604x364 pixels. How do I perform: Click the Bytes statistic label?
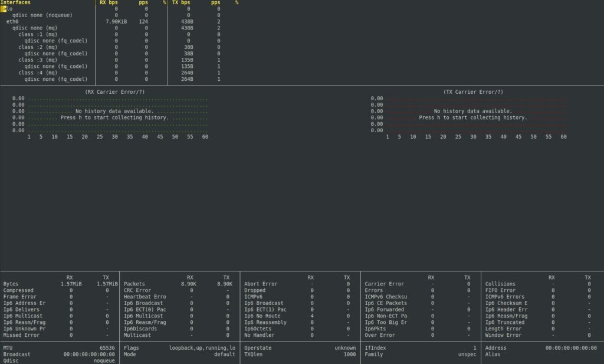pyautogui.click(x=11, y=284)
